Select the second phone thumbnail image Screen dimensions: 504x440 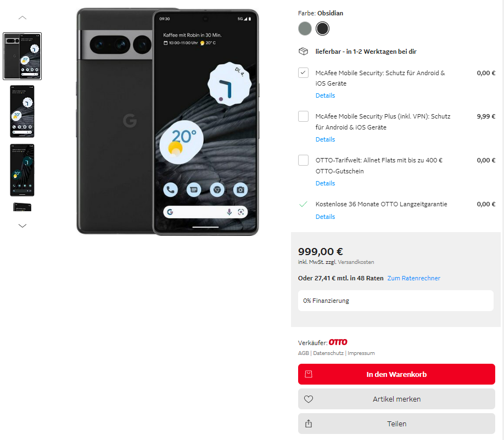click(22, 111)
